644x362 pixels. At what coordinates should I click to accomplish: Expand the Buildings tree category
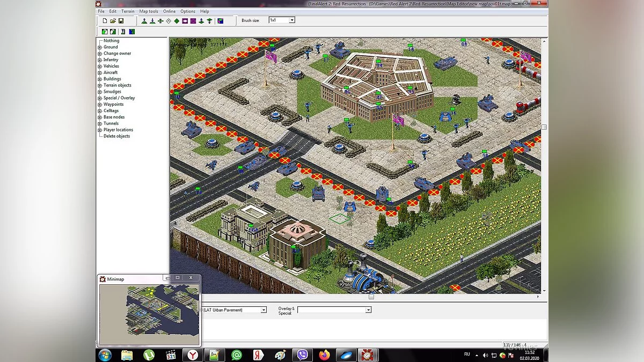click(x=99, y=79)
